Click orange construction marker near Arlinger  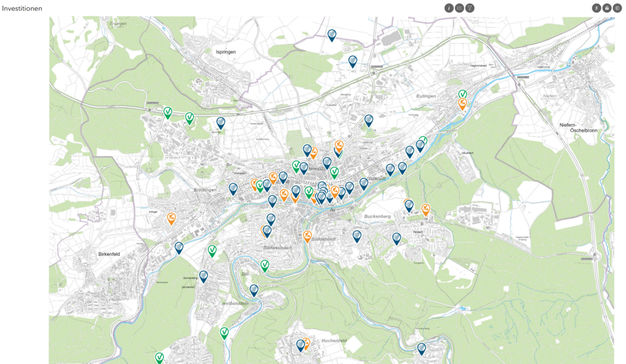point(171,217)
